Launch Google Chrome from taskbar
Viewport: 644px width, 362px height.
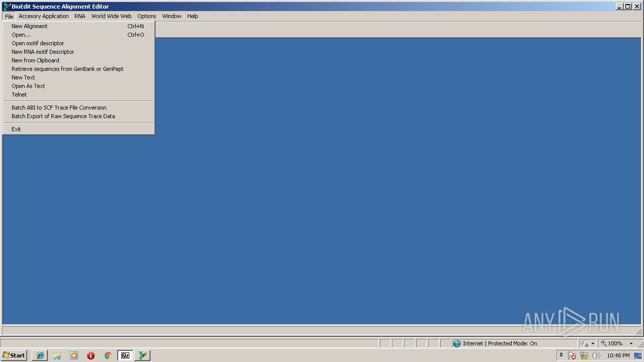(108, 355)
